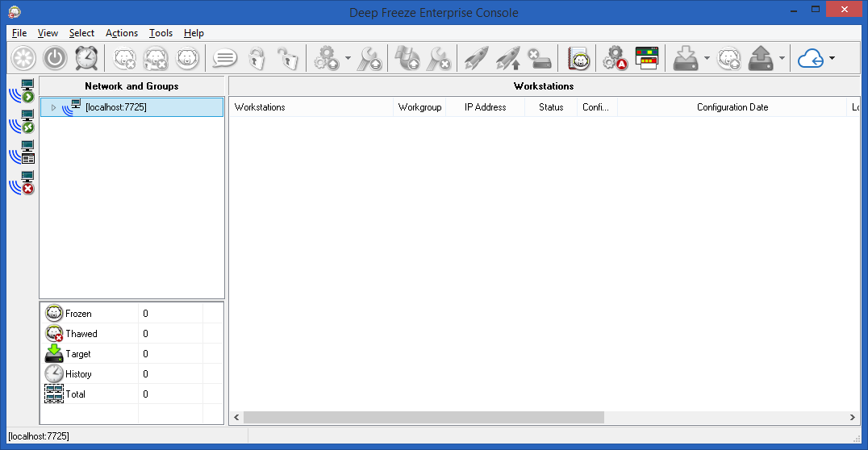The height and width of the screenshot is (450, 868).
Task: Open the Tools menu
Action: 161,33
